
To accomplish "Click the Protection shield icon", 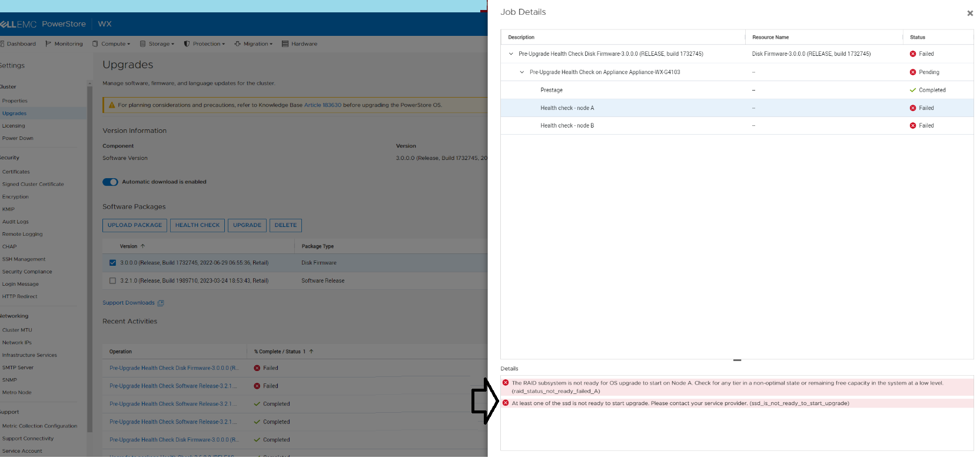I will (x=187, y=44).
